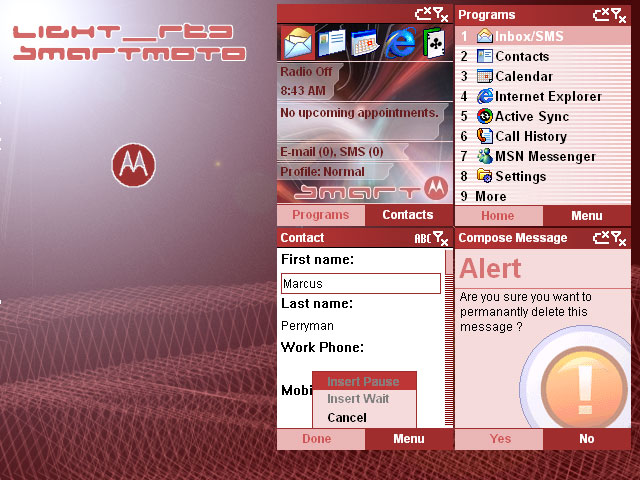This screenshot has height=480, width=640.
Task: Confirm deletion with the Yes softkey
Action: click(x=499, y=439)
